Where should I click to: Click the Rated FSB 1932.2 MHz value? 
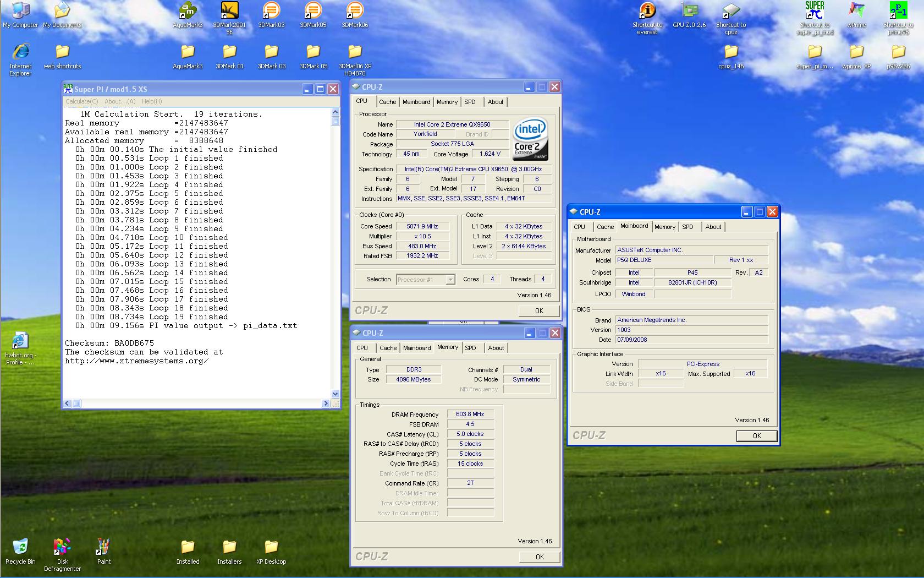[422, 255]
